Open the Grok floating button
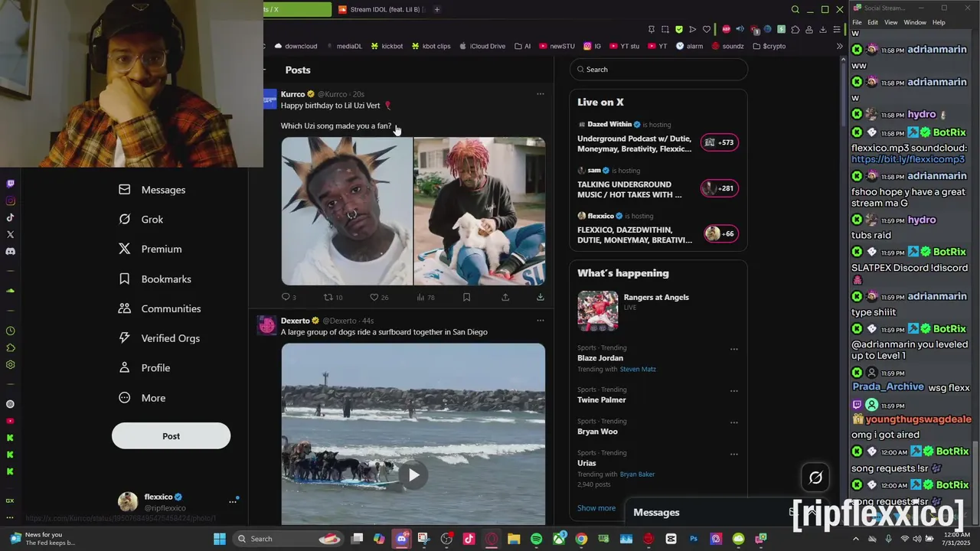980x551 pixels. pos(816,478)
